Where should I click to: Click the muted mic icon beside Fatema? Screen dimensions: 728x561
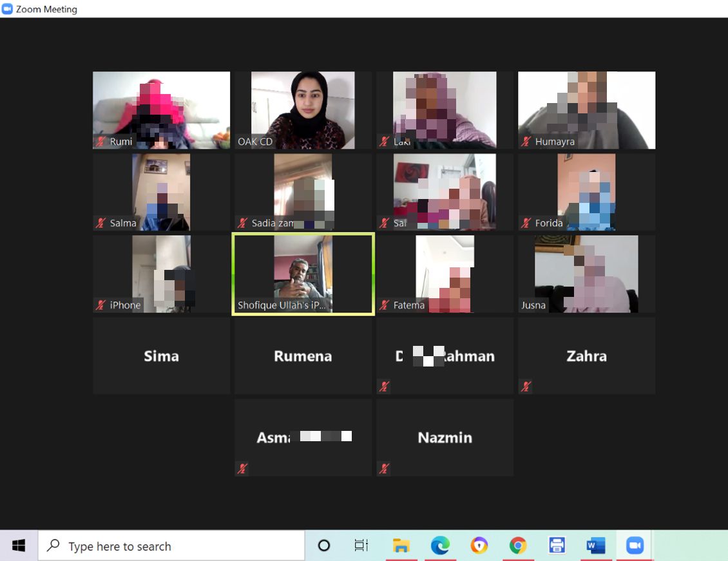click(384, 305)
